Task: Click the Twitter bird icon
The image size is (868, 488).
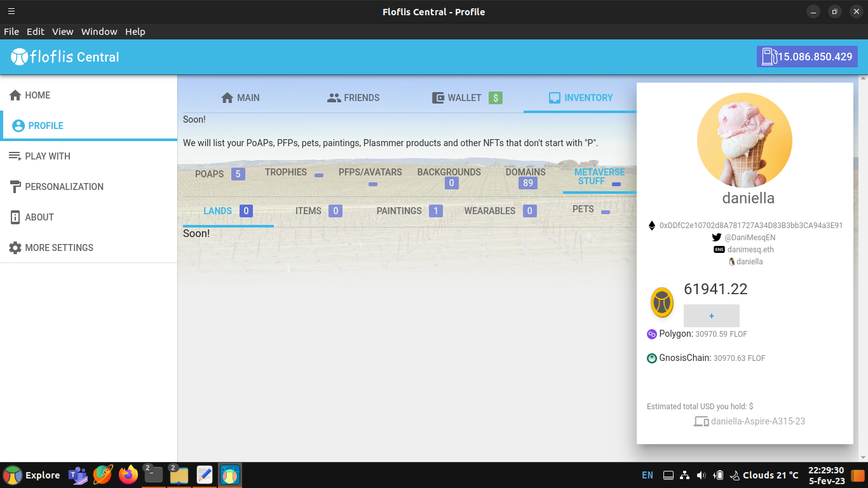Action: [x=717, y=238]
